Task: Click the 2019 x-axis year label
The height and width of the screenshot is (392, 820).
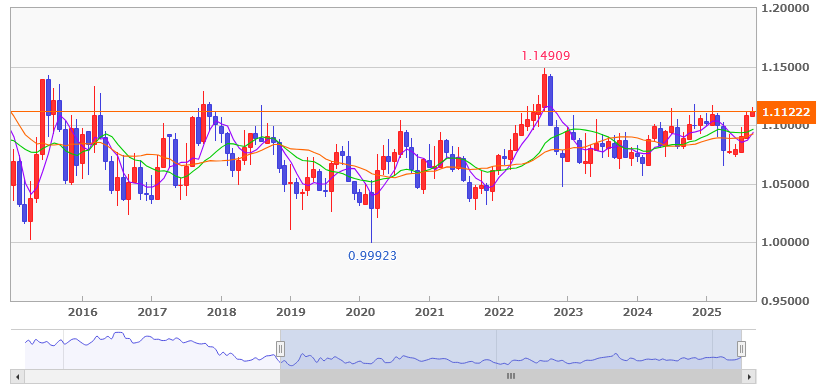Action: (290, 313)
